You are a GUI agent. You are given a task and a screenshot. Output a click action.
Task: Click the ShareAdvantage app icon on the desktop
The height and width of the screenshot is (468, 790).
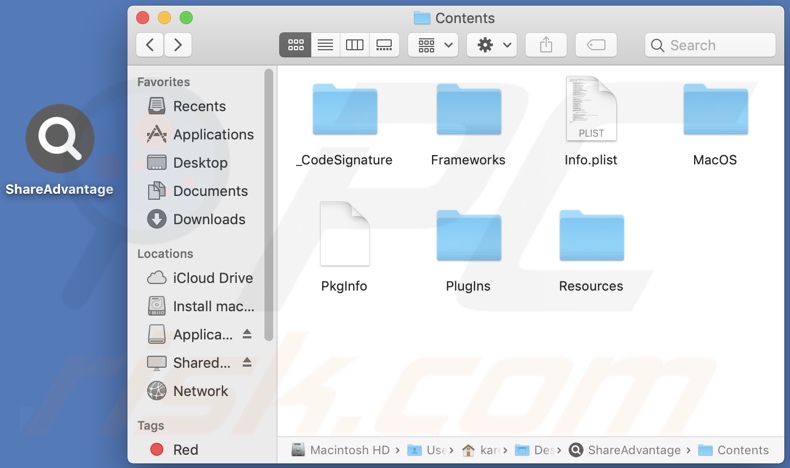pyautogui.click(x=60, y=139)
